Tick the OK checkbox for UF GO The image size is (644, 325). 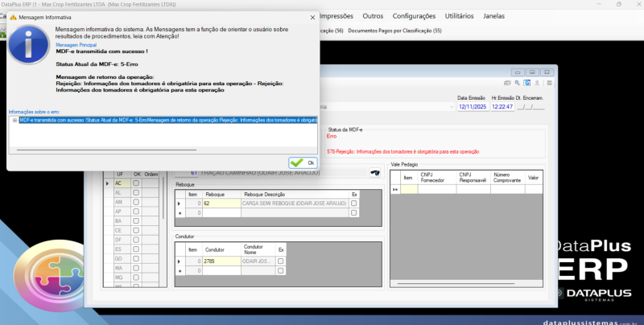(136, 259)
